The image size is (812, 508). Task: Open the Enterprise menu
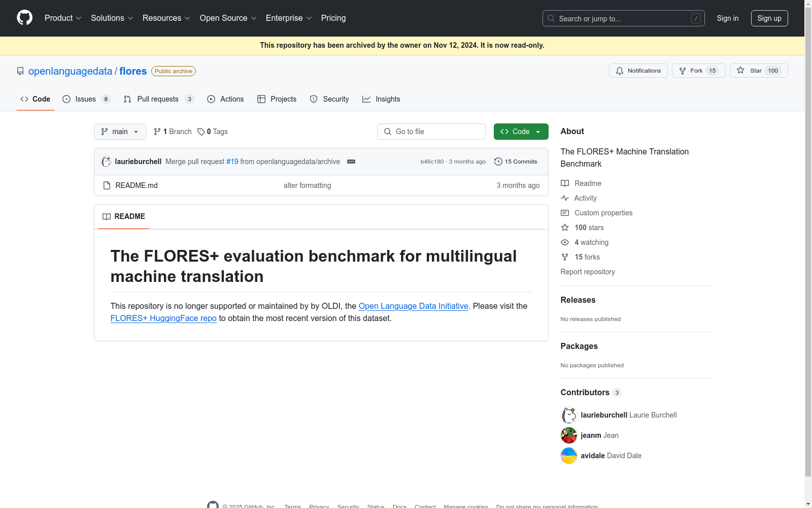(x=289, y=18)
